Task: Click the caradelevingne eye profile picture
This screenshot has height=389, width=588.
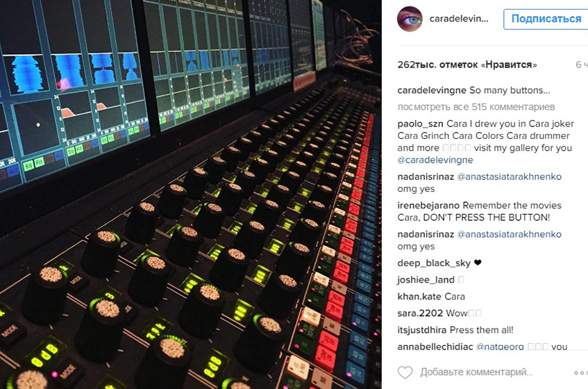Action: [410, 19]
